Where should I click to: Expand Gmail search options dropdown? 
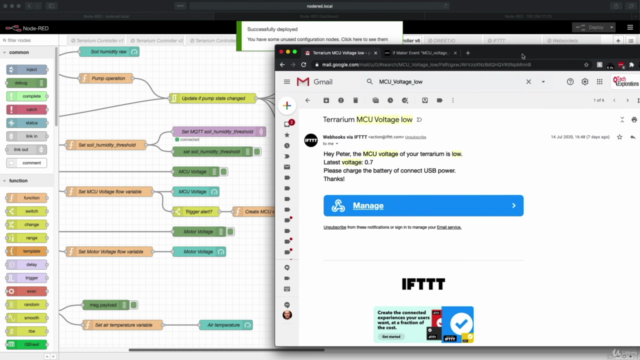(x=543, y=82)
